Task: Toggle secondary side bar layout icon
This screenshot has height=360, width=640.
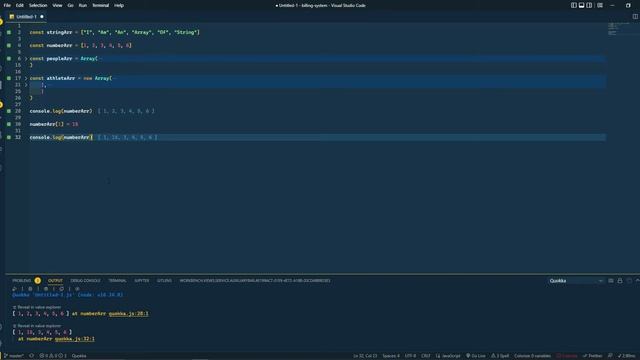Action: click(589, 5)
